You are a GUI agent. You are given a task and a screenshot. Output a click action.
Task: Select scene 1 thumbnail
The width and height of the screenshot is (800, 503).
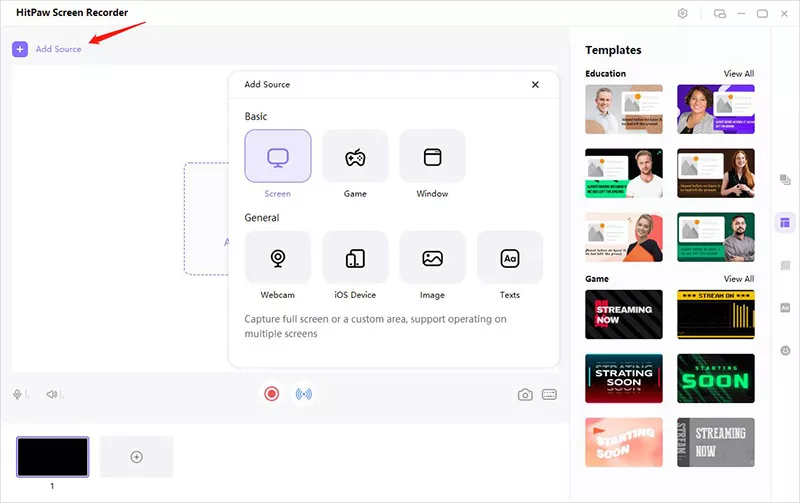pos(52,457)
